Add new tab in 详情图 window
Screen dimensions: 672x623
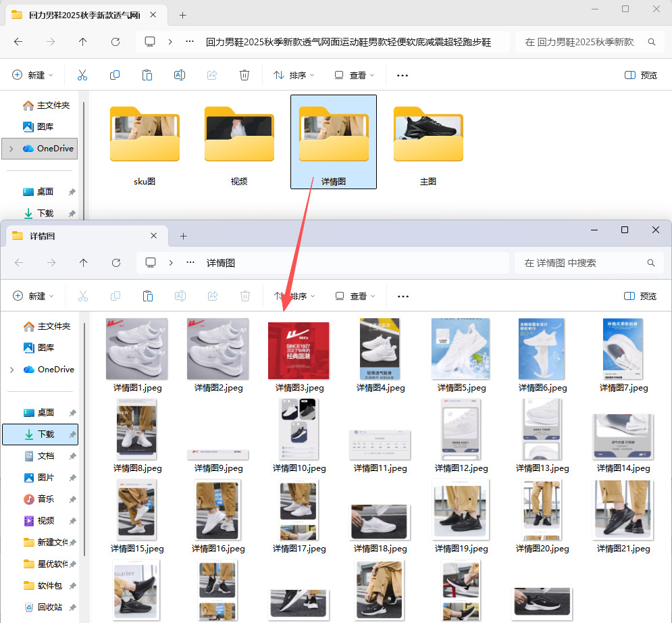[x=184, y=236]
